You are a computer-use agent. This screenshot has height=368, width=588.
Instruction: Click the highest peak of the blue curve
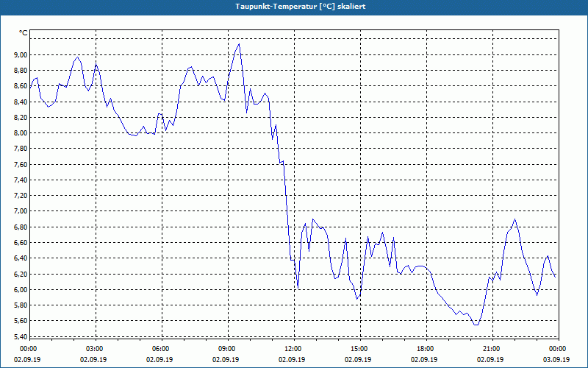239,44
